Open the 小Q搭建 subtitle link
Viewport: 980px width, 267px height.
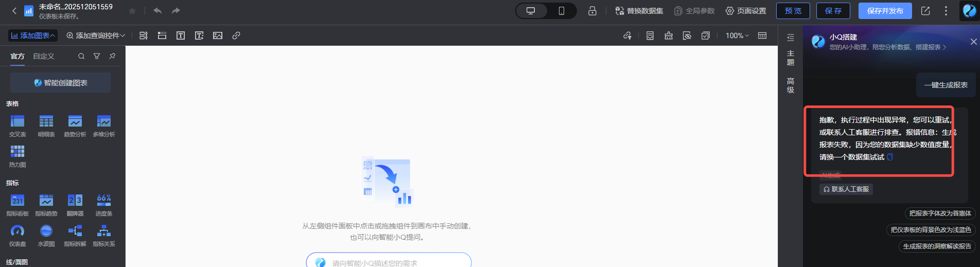pyautogui.click(x=888, y=47)
